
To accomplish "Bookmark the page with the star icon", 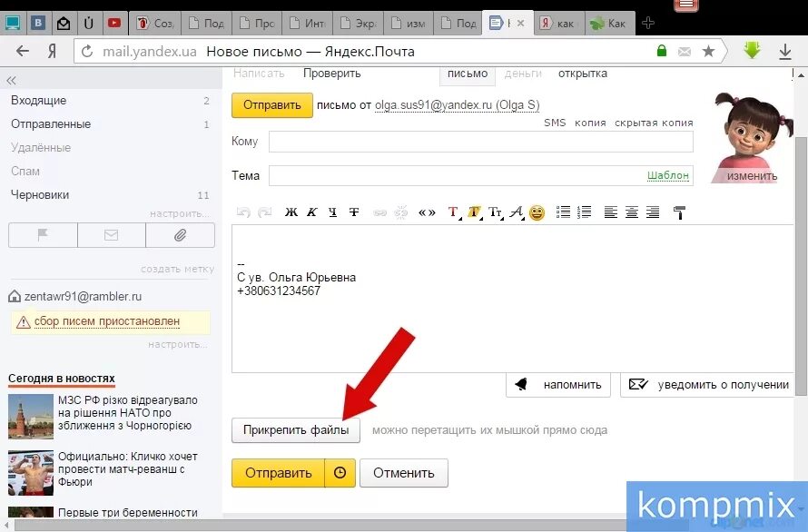I will click(x=708, y=51).
